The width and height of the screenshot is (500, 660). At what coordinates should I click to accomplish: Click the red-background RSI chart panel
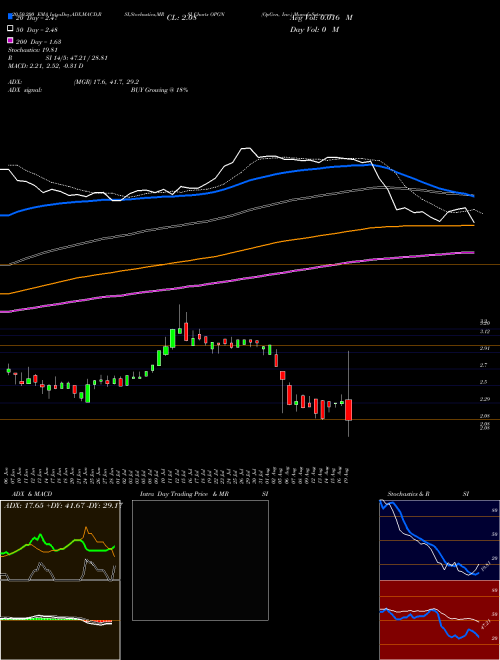tap(439, 620)
